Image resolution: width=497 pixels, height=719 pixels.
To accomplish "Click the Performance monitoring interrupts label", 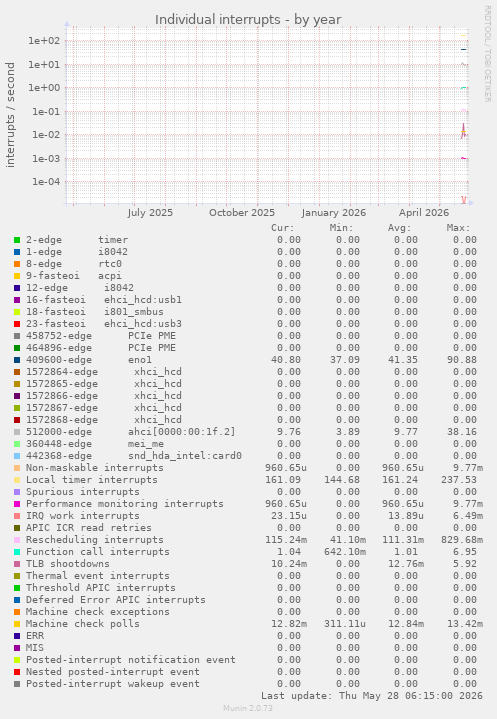I will point(125,503).
